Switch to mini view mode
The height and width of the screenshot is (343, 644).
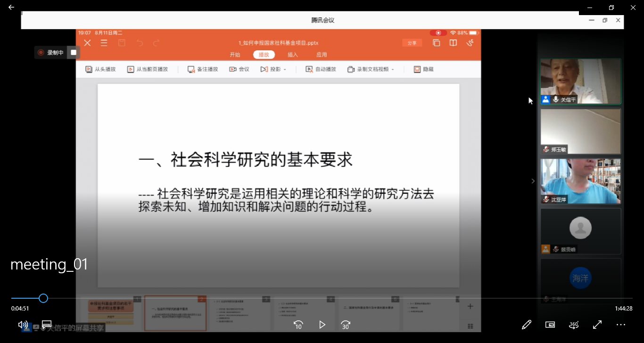coord(550,325)
